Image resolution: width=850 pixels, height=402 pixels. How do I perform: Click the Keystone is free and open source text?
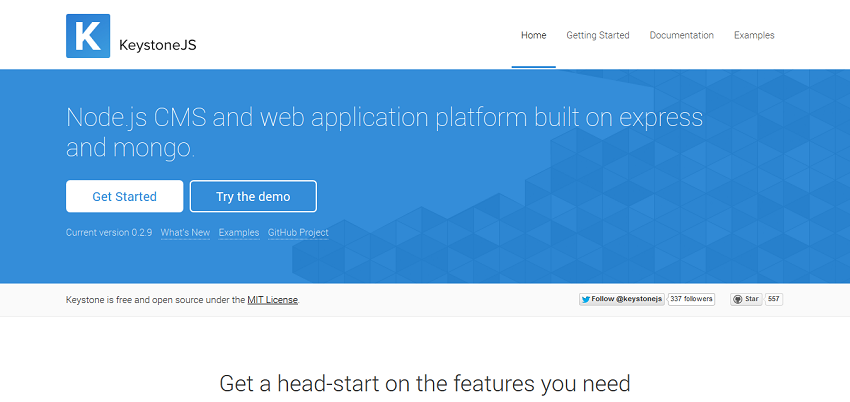pos(155,300)
